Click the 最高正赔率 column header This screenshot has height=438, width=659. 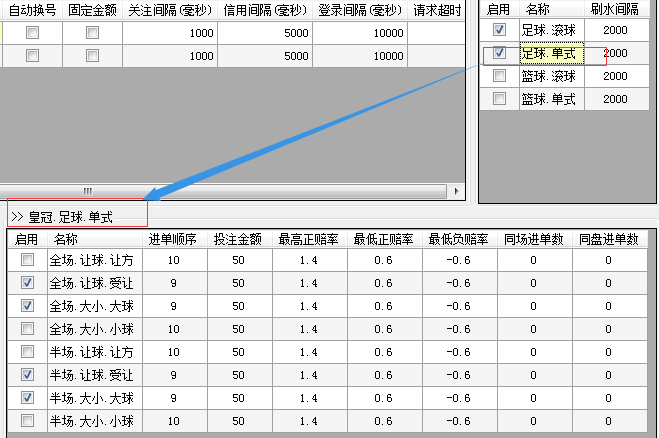307,240
